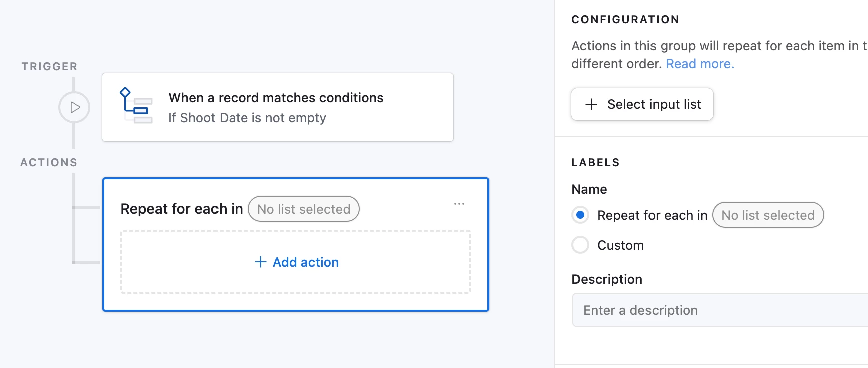Click the trigger play circle icon

pos(74,107)
